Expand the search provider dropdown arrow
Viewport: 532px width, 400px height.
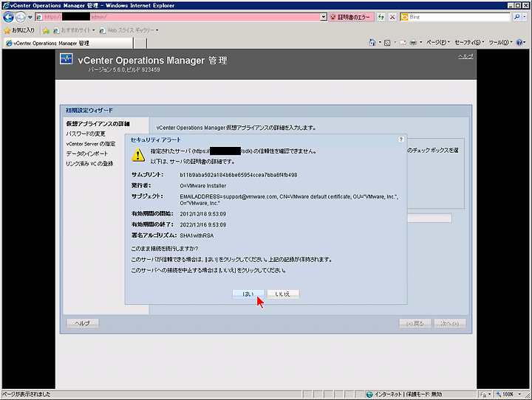[x=525, y=17]
